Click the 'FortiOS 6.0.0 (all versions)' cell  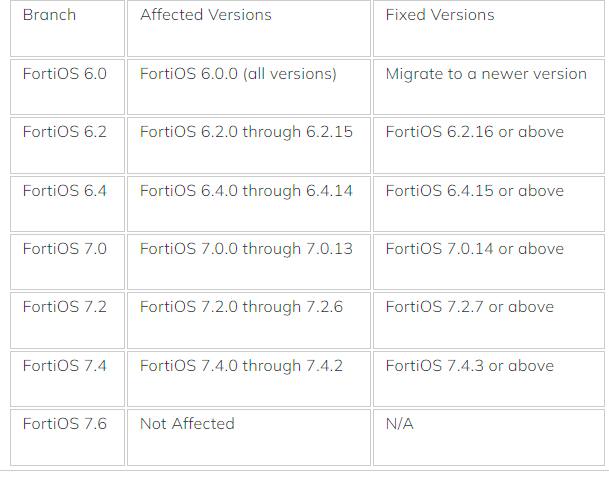point(249,87)
